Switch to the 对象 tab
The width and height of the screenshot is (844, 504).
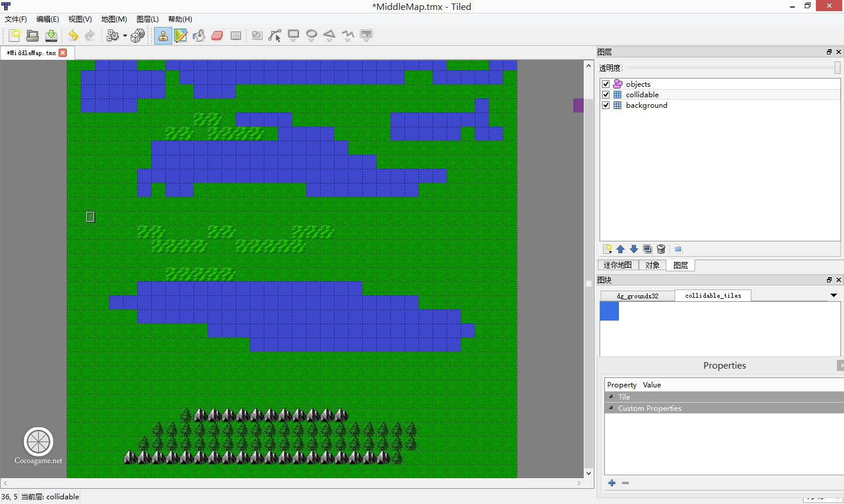(652, 265)
